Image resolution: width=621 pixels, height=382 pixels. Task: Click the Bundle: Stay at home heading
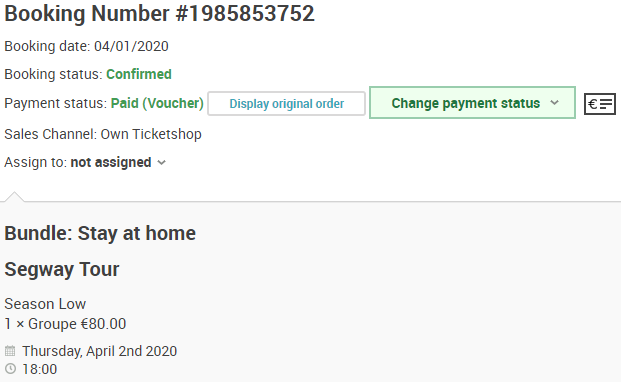(100, 233)
